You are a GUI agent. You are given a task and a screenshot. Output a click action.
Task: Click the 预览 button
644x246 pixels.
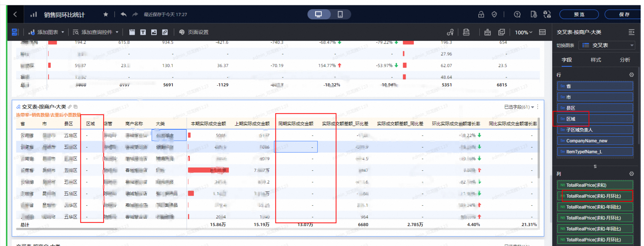[x=579, y=14]
